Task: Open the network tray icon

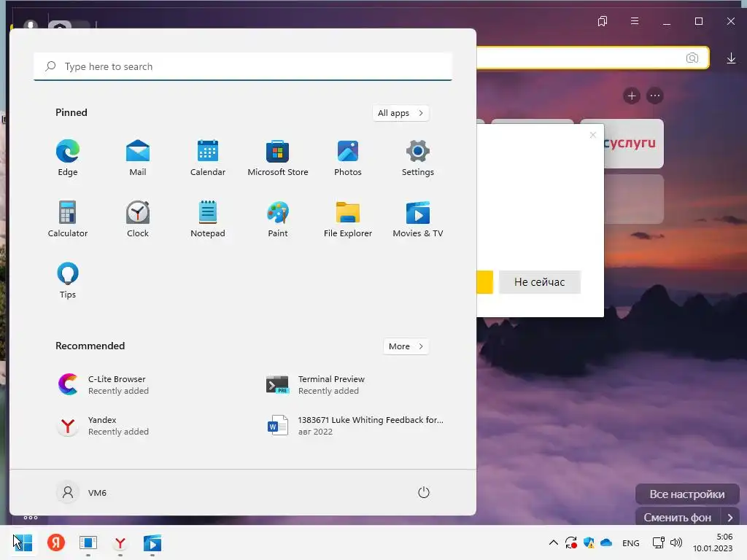Action: [659, 542]
